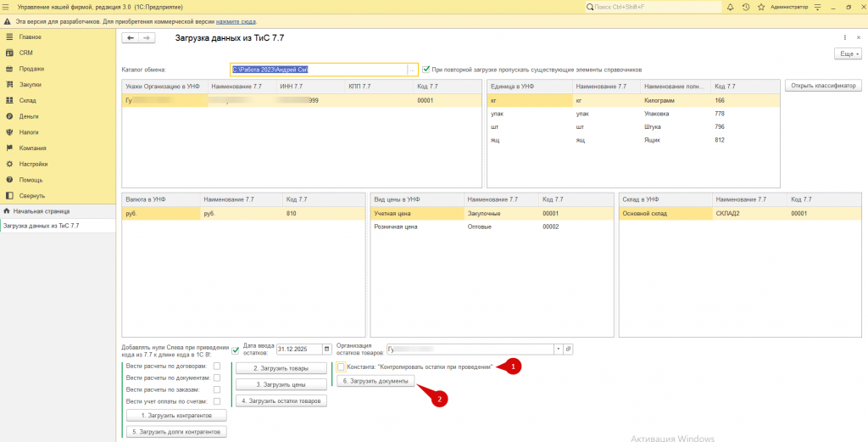Select Загрузка данных из ТиС 7.7 tab
Viewport: 868px width, 442px height.
(58, 226)
